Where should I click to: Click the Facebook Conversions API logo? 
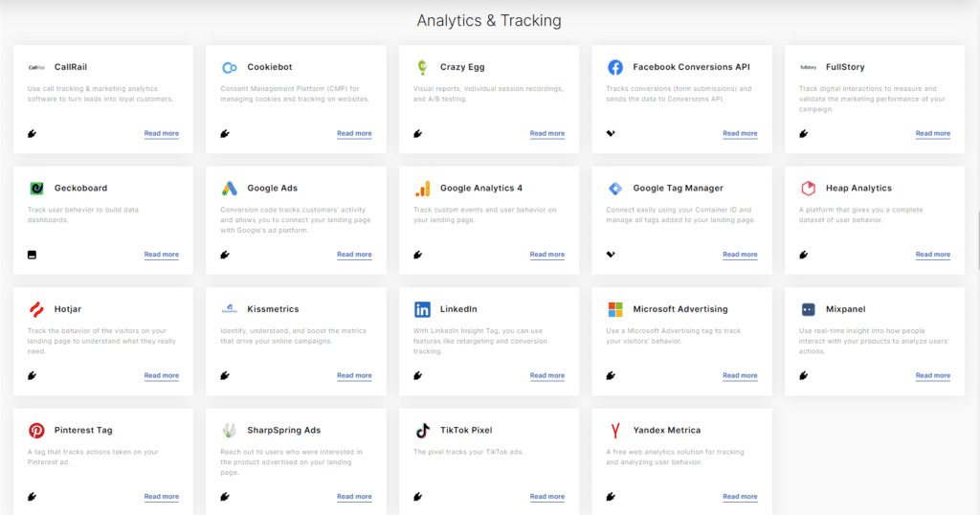[x=615, y=67]
